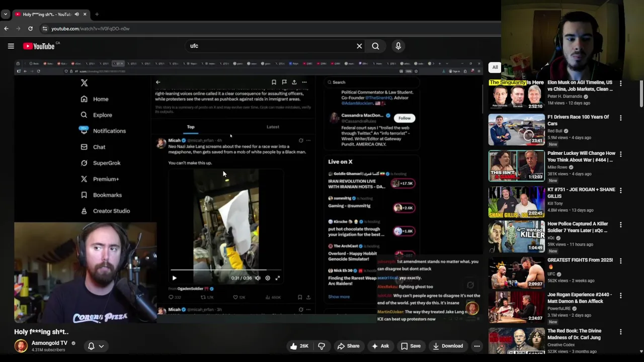Go back in the browser

point(6,29)
